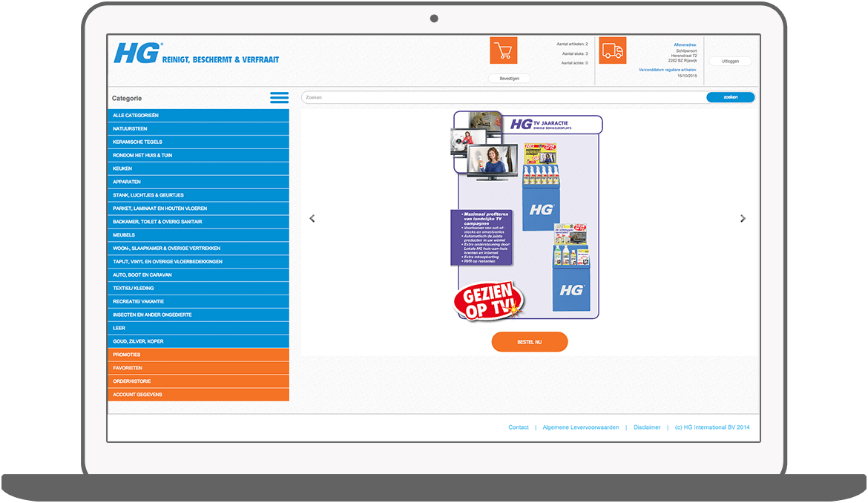Open the FAVORIETEN item

pos(198,368)
